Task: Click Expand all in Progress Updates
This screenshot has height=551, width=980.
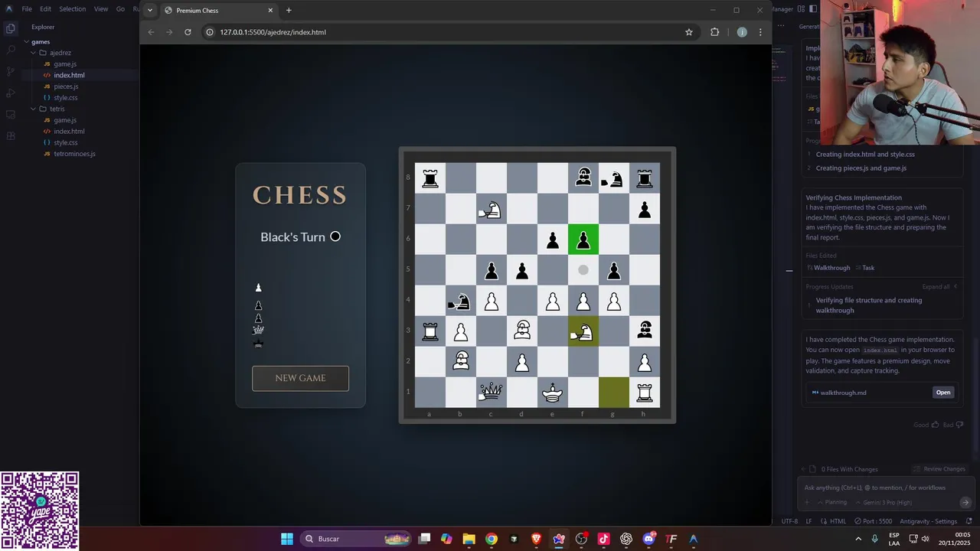Action: pos(939,287)
